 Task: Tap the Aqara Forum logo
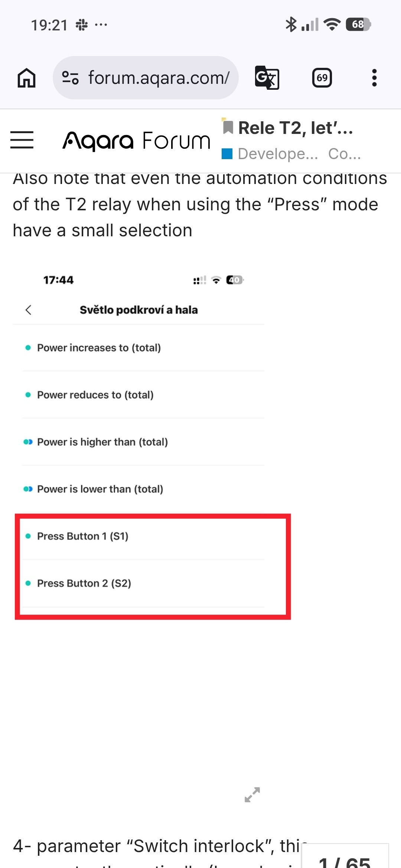[136, 141]
